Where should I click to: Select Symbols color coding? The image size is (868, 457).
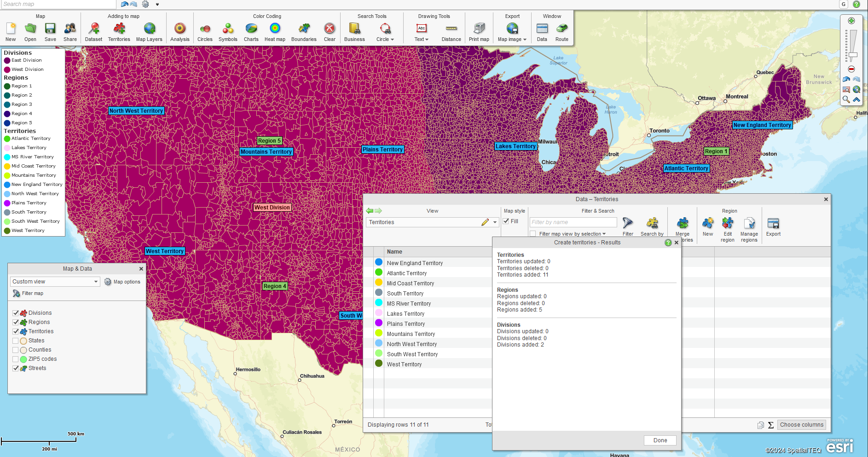click(x=228, y=32)
